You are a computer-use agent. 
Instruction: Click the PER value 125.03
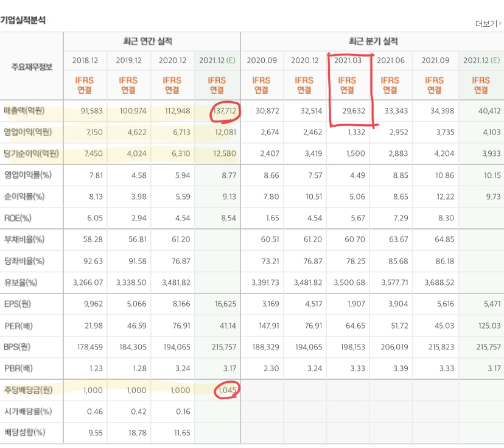coord(489,326)
